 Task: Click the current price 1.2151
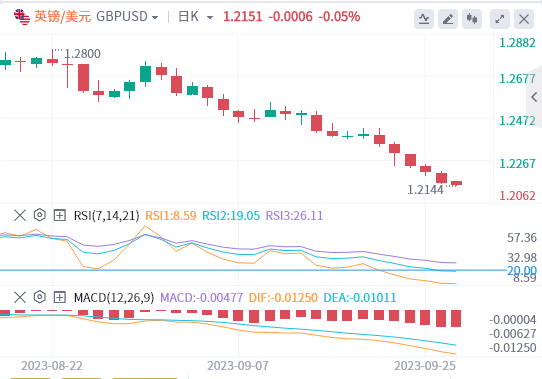click(243, 17)
